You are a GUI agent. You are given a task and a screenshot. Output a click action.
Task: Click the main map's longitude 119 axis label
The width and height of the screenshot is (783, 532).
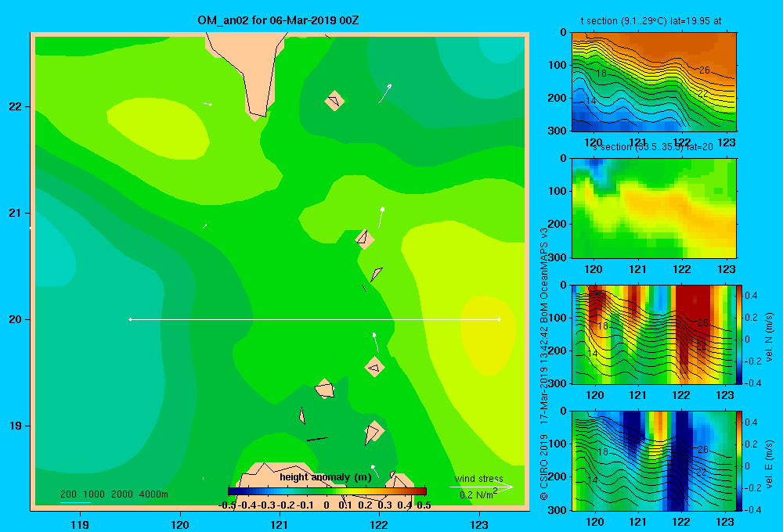(80, 524)
